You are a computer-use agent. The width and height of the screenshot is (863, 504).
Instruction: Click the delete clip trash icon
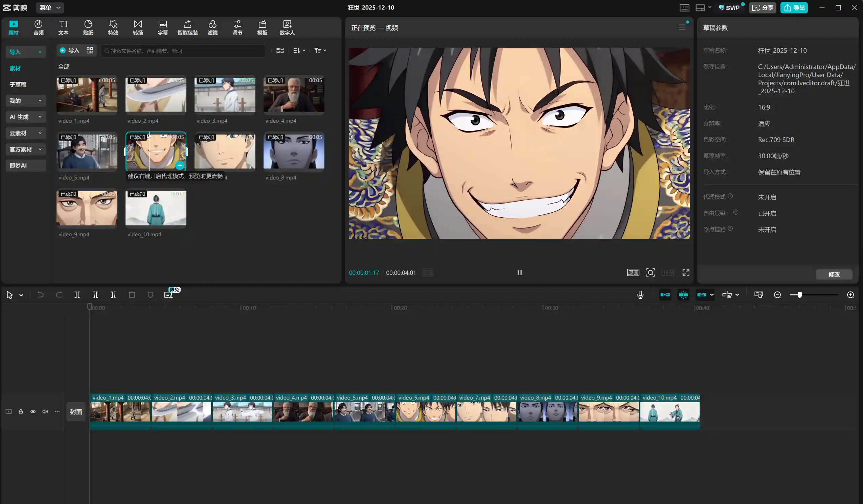pyautogui.click(x=132, y=295)
